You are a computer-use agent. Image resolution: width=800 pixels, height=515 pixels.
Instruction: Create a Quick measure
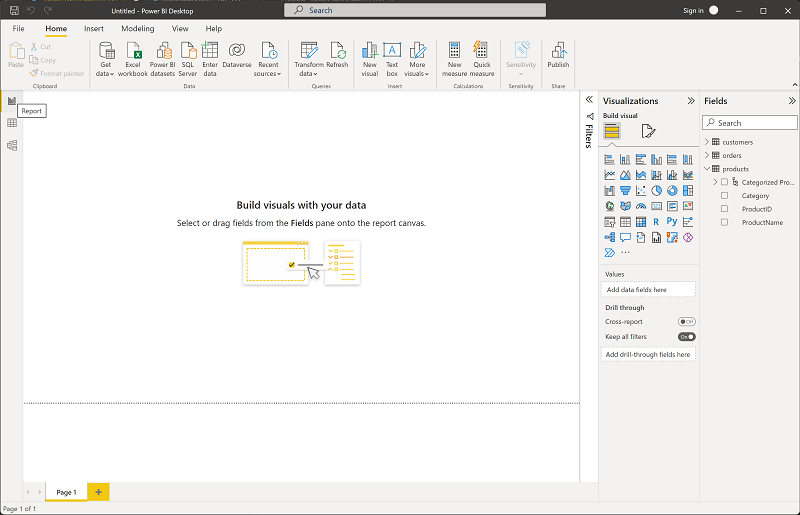click(482, 60)
